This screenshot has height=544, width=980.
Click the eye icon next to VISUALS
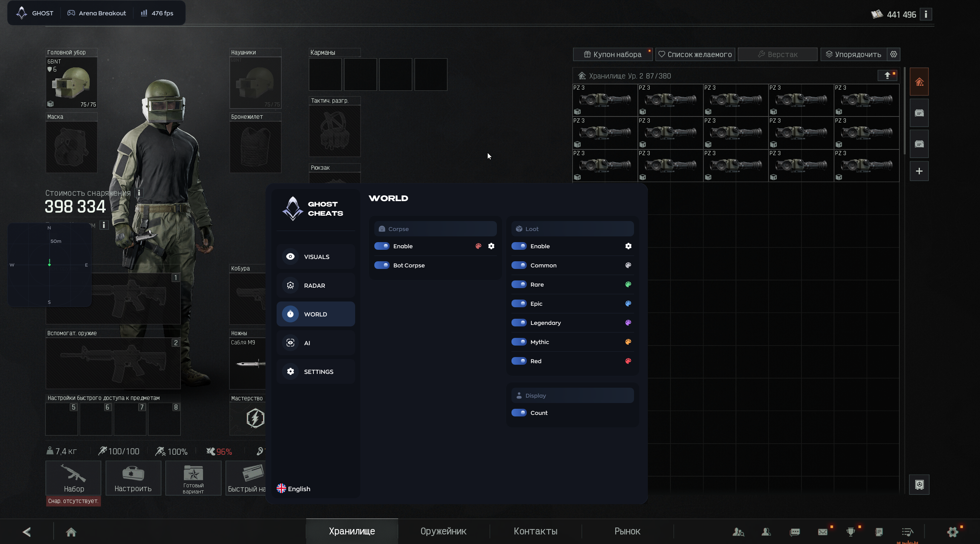click(x=290, y=257)
